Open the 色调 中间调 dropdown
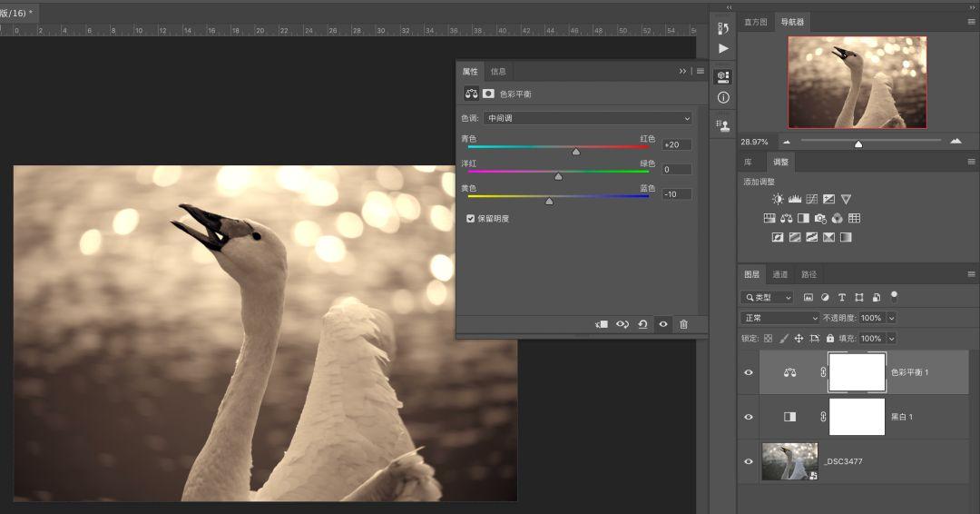Screen dimensions: 980x514 click(587, 118)
